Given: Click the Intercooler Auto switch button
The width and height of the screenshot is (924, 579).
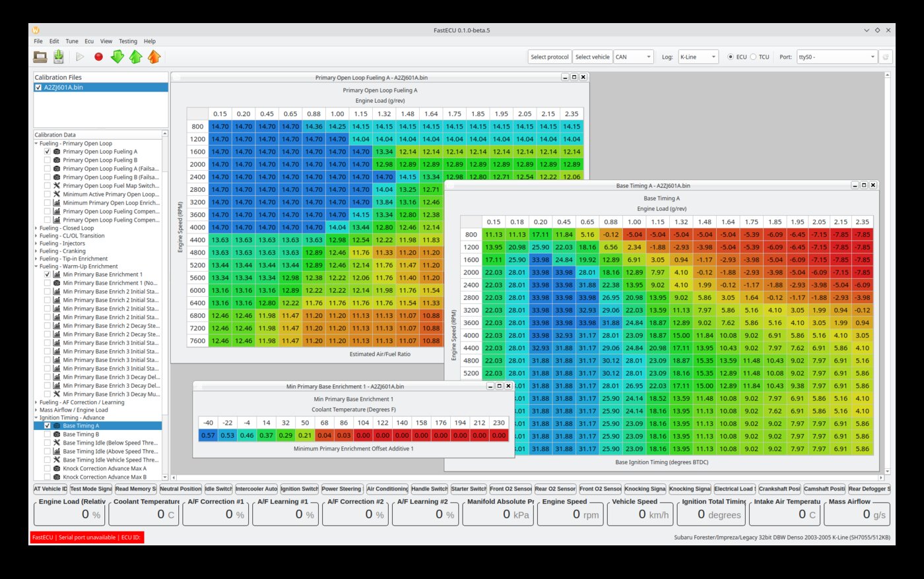Looking at the screenshot, I should click(257, 489).
